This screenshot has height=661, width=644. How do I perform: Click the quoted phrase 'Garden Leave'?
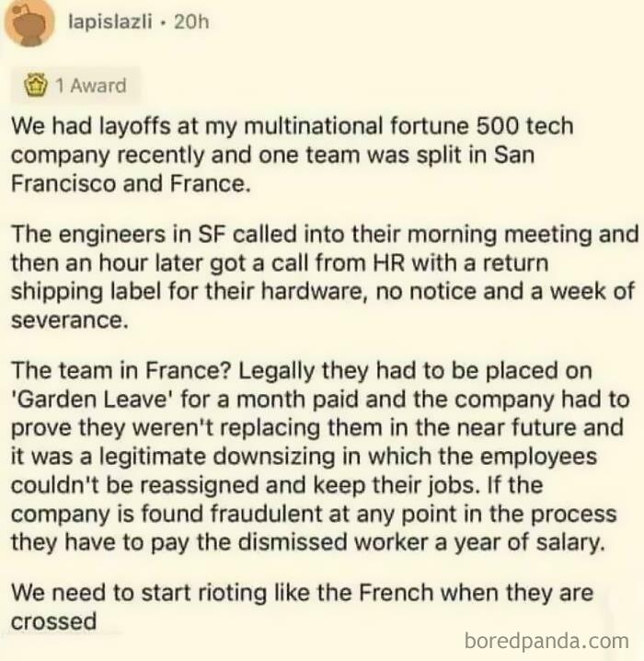pos(92,400)
